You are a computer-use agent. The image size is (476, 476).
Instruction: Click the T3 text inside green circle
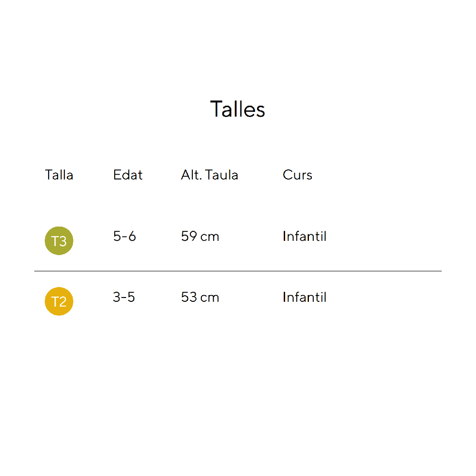pos(59,241)
